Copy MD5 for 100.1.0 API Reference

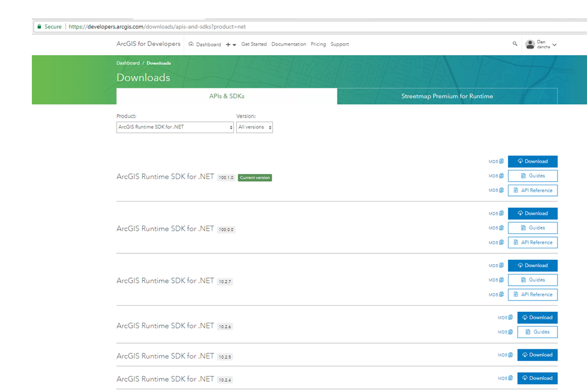(496, 190)
